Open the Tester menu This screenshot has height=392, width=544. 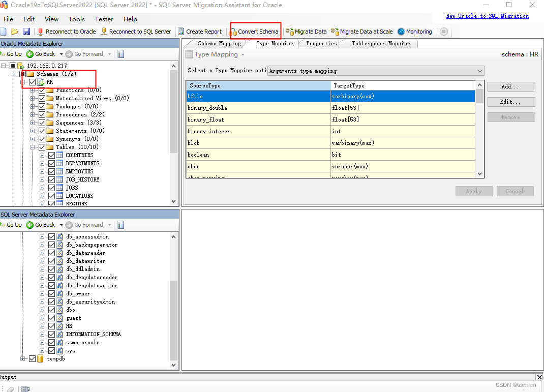(x=104, y=19)
